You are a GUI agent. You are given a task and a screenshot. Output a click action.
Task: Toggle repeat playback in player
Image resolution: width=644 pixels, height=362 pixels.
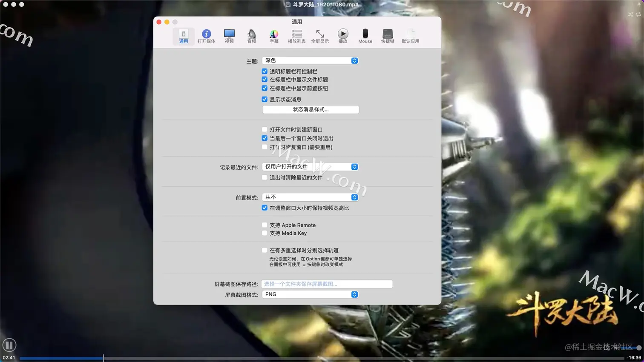coord(638,14)
